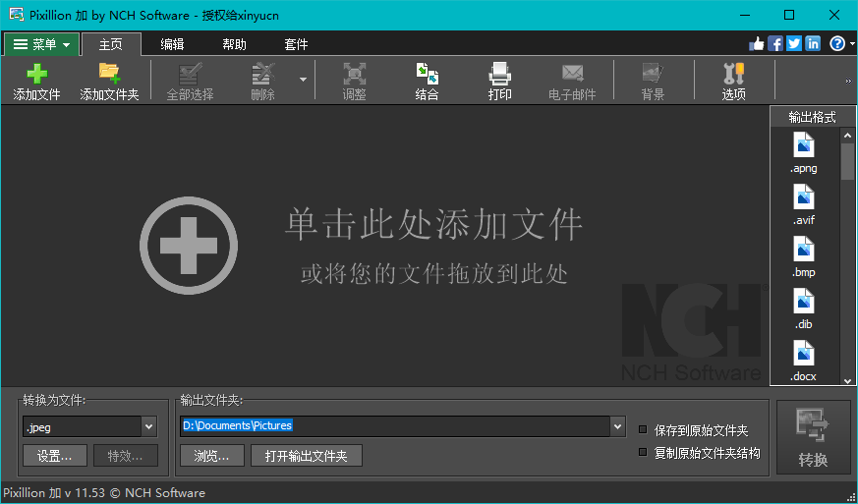Click the status bar version text
Viewport: 858px width, 504px height.
(104, 492)
